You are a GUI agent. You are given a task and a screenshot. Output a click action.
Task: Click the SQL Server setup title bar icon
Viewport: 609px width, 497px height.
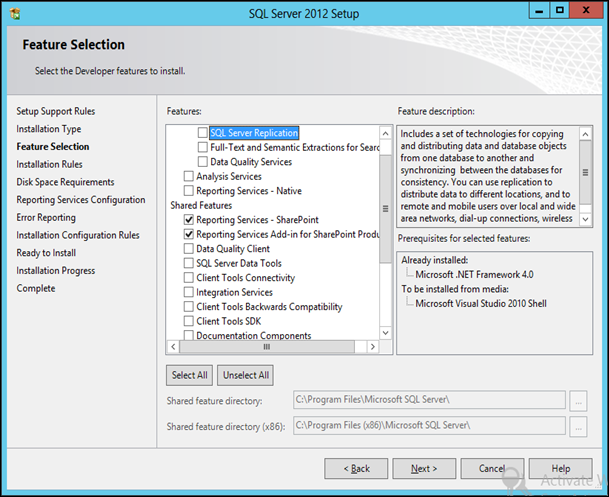15,14
